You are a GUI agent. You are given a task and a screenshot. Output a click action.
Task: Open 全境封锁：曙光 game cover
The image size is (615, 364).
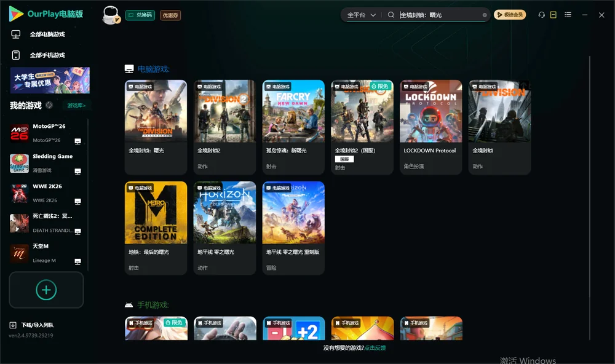click(156, 111)
